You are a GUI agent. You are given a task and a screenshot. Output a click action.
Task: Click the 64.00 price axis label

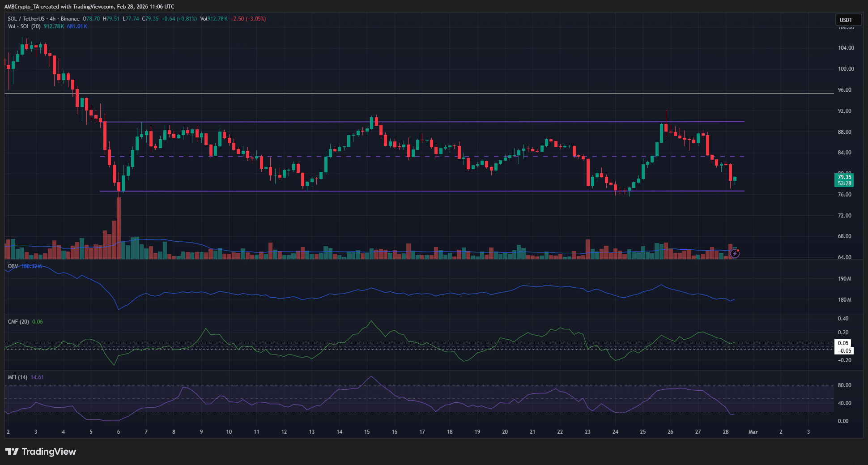coord(845,257)
